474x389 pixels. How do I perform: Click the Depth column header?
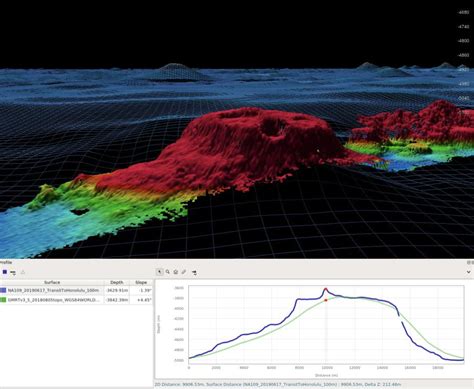tap(117, 282)
